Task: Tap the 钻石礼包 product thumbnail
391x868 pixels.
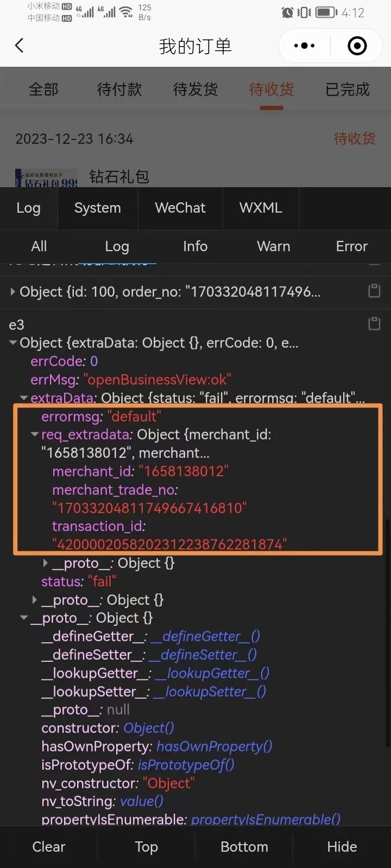Action: click(x=46, y=178)
